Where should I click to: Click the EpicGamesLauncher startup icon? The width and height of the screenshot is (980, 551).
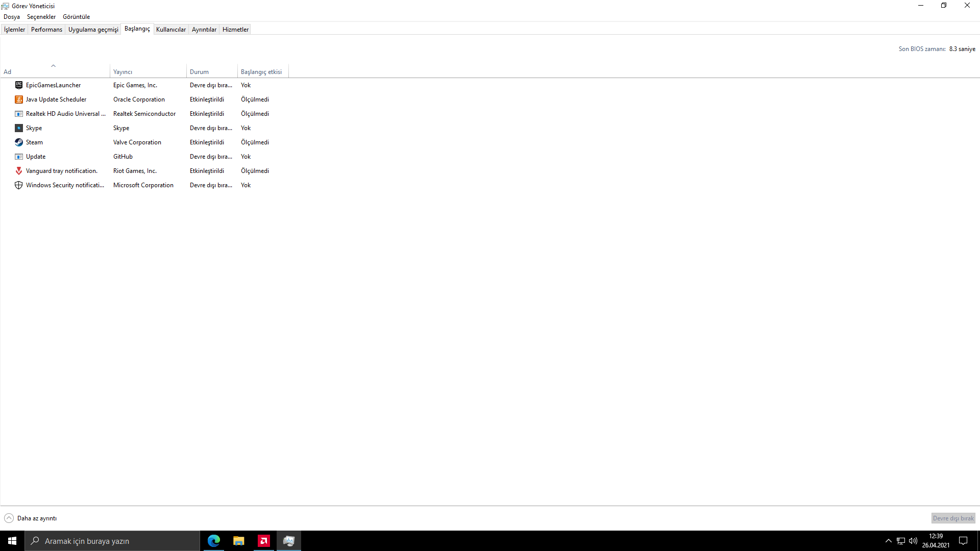click(x=19, y=85)
